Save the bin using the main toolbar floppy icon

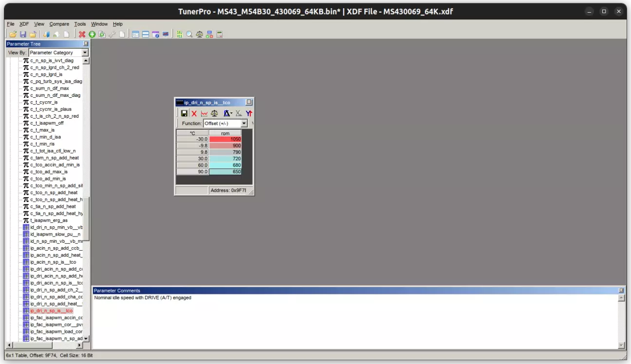pos(23,34)
